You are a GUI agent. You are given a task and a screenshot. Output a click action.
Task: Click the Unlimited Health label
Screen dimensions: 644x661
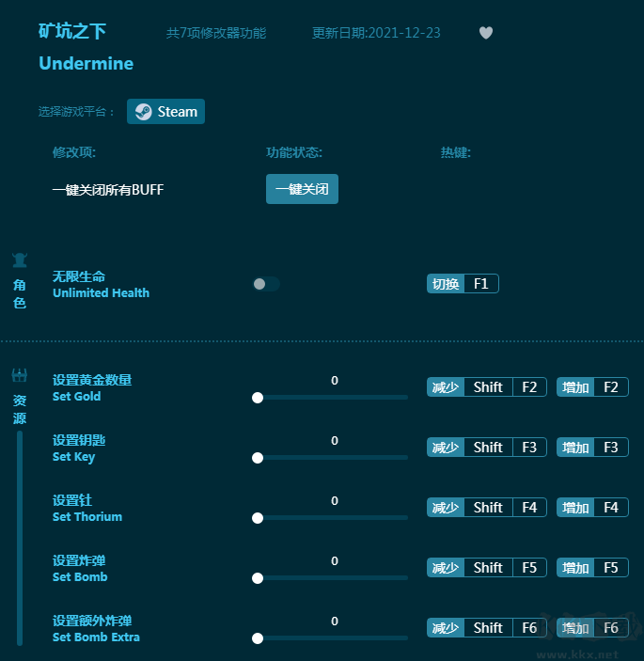point(102,292)
